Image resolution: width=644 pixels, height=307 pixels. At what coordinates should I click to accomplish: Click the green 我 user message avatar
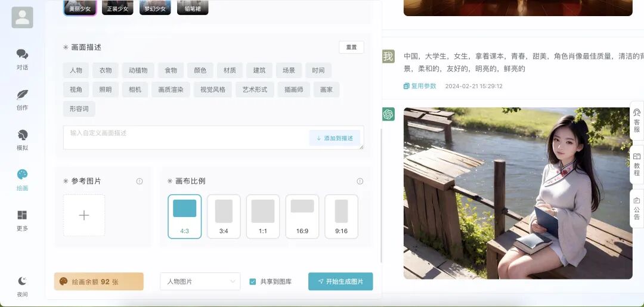pyautogui.click(x=388, y=56)
